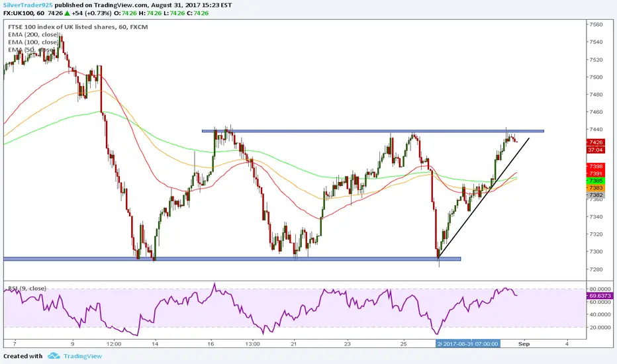
Task: Click the 21 date label on the time axis
Action: pos(293,344)
